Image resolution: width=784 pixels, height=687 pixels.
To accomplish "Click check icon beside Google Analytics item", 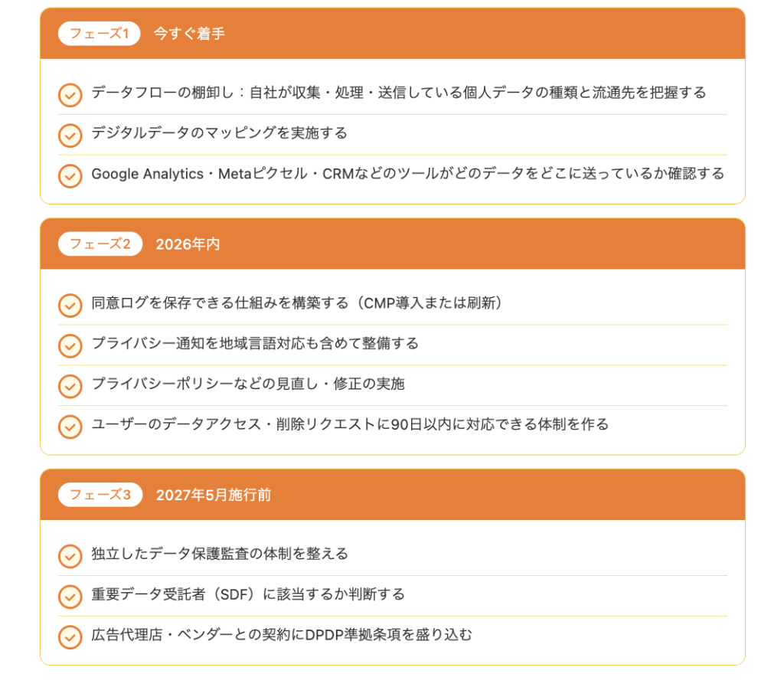I will (x=70, y=176).
